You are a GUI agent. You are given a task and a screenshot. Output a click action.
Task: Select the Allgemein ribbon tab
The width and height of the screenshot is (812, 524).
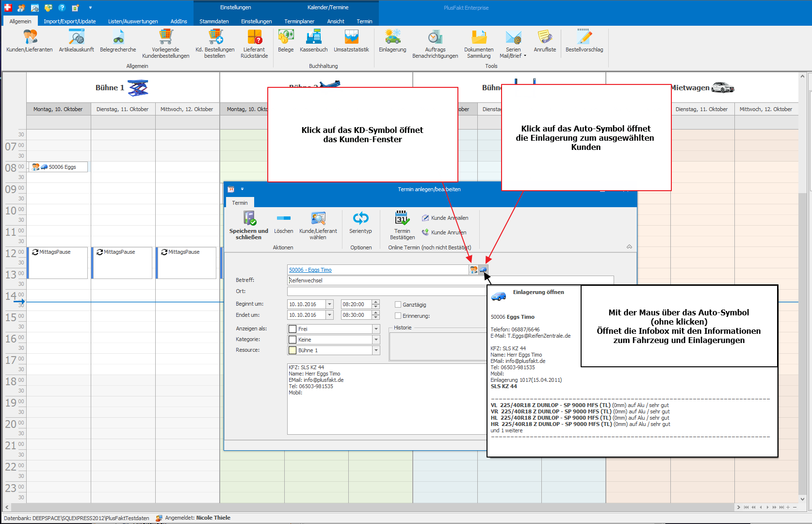[x=20, y=21]
